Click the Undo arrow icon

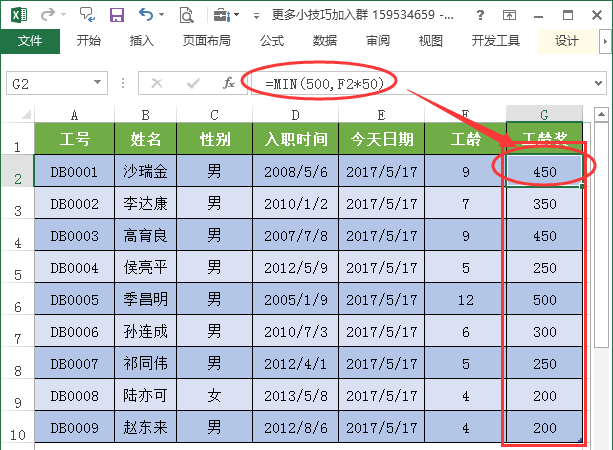click(147, 15)
